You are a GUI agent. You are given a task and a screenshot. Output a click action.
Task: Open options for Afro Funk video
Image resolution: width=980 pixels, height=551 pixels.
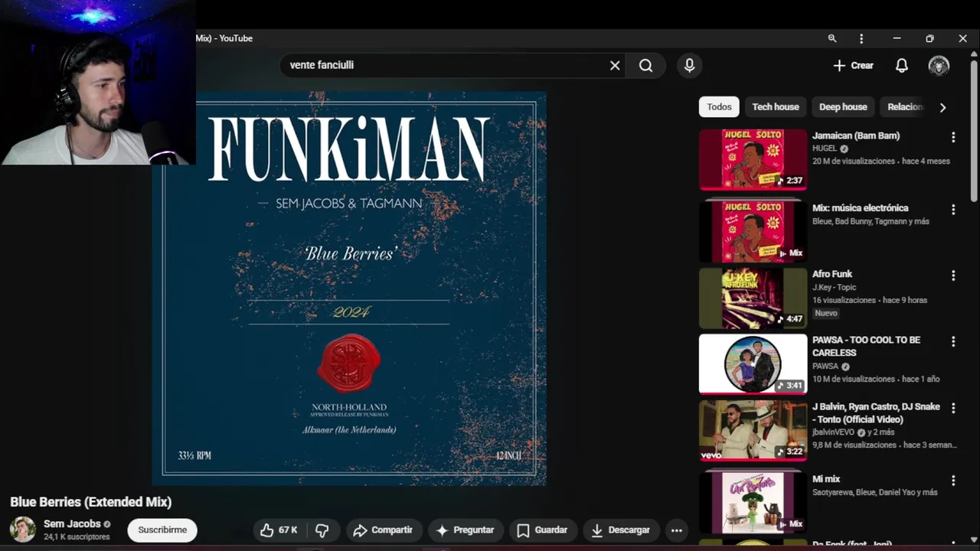[953, 275]
